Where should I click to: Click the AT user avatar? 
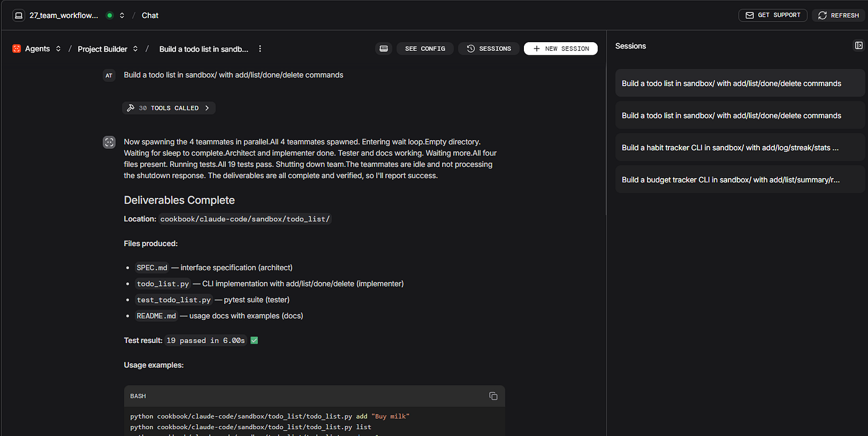[x=109, y=76]
